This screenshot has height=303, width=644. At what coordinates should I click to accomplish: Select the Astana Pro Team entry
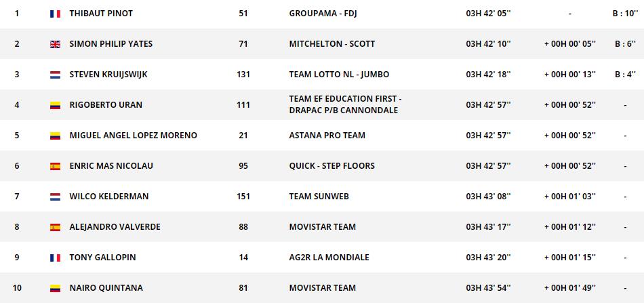(327, 136)
